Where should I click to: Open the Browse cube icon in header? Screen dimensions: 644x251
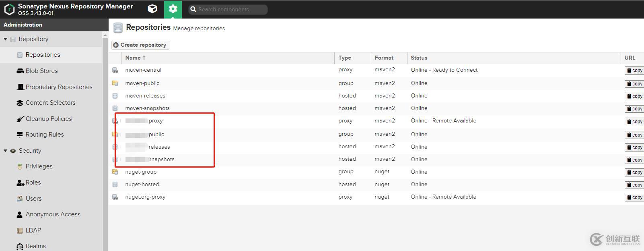point(152,9)
